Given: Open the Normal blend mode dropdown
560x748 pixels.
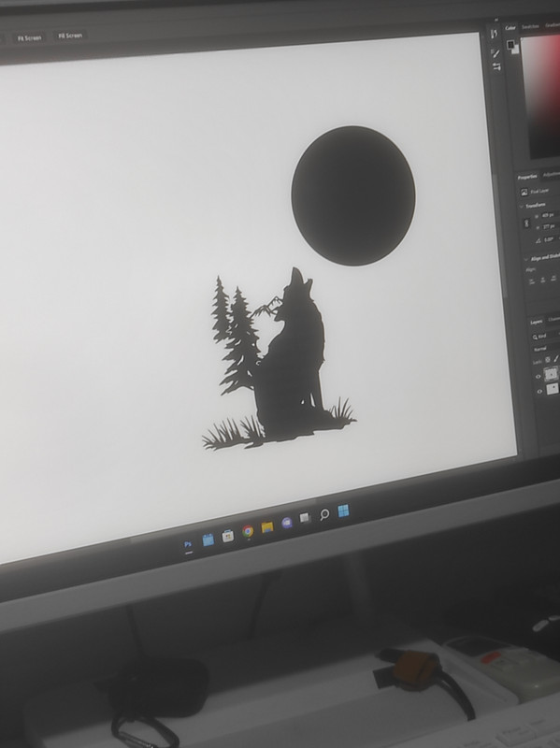Looking at the screenshot, I should click(546, 349).
